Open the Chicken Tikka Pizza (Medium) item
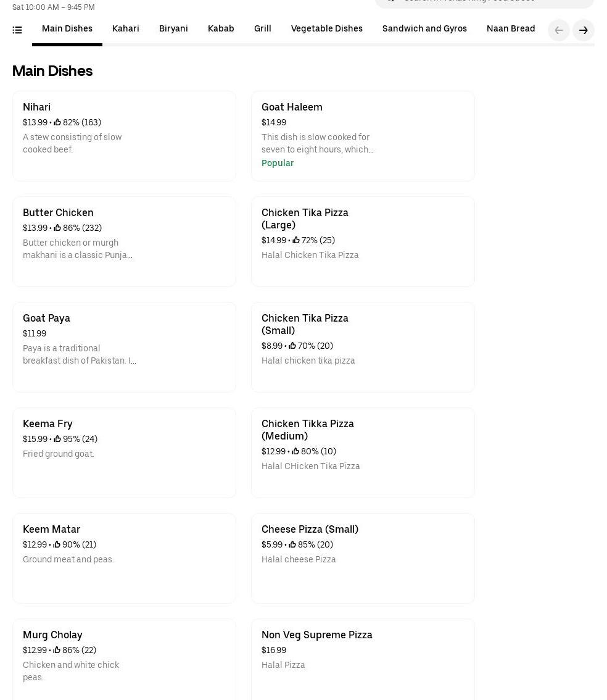Image resolution: width=607 pixels, height=700 pixels. [363, 452]
